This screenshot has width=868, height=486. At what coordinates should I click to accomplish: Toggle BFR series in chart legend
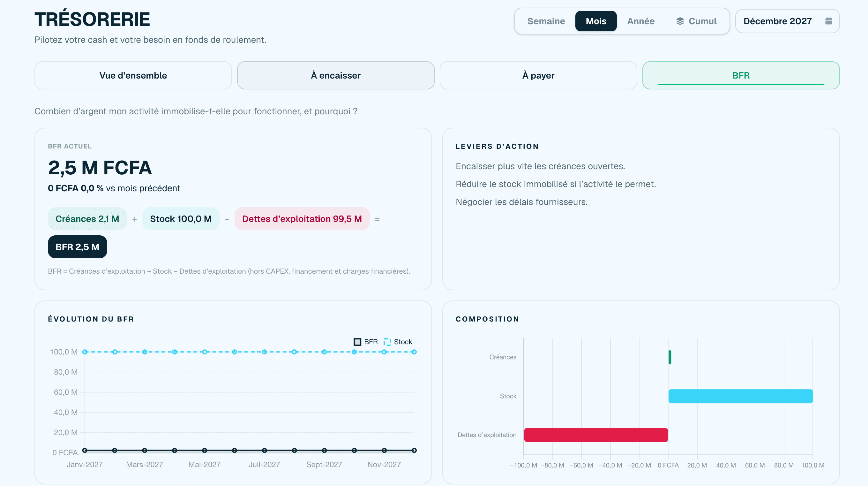366,342
